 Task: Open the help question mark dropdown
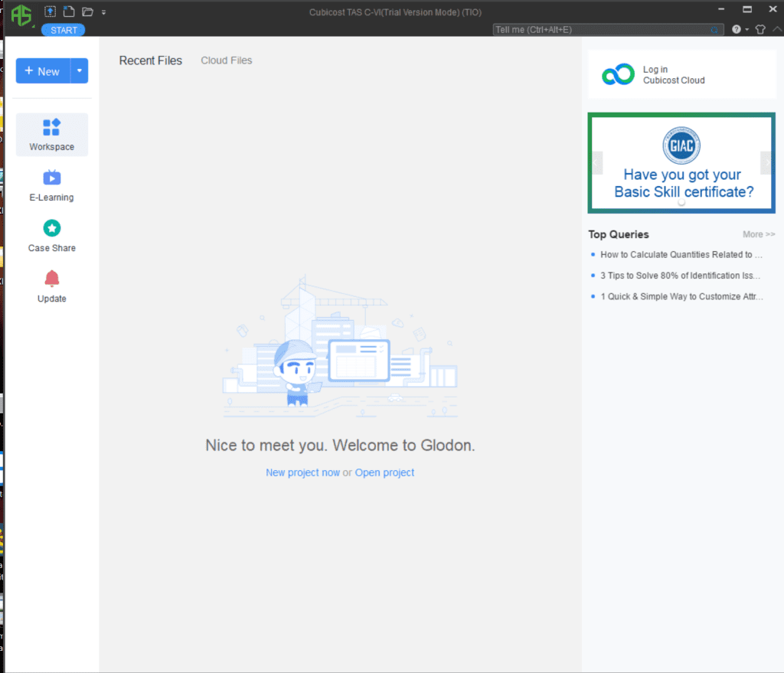[x=739, y=30]
